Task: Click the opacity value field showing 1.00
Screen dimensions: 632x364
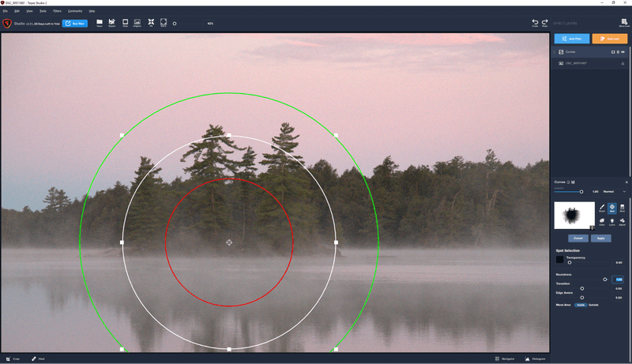Action: [595, 192]
